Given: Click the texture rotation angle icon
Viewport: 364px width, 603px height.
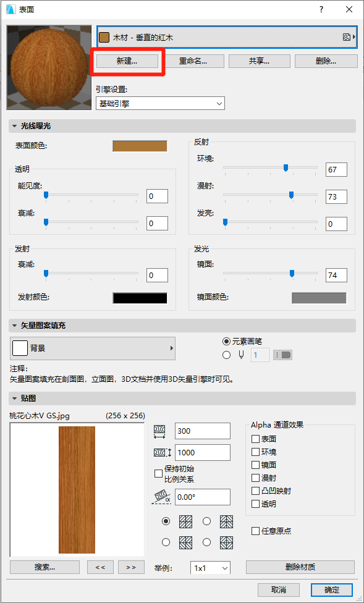Looking at the screenshot, I should coord(161,497).
